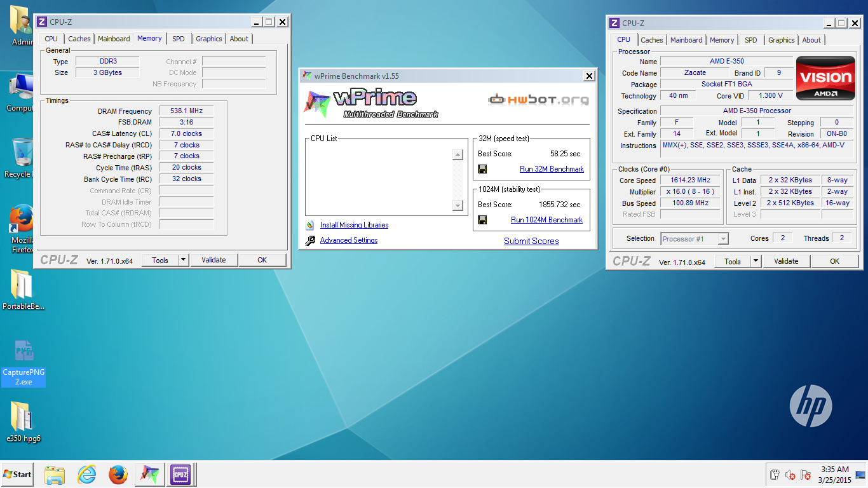Open the SPD tab in the right CPU-Z window
Image resolution: width=868 pixels, height=488 pixels.
pos(751,40)
